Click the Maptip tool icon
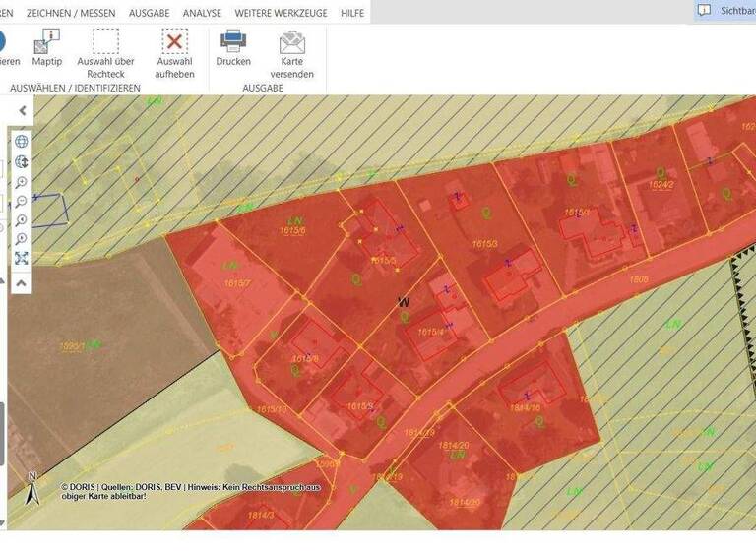The width and height of the screenshot is (756, 551). pos(46,41)
